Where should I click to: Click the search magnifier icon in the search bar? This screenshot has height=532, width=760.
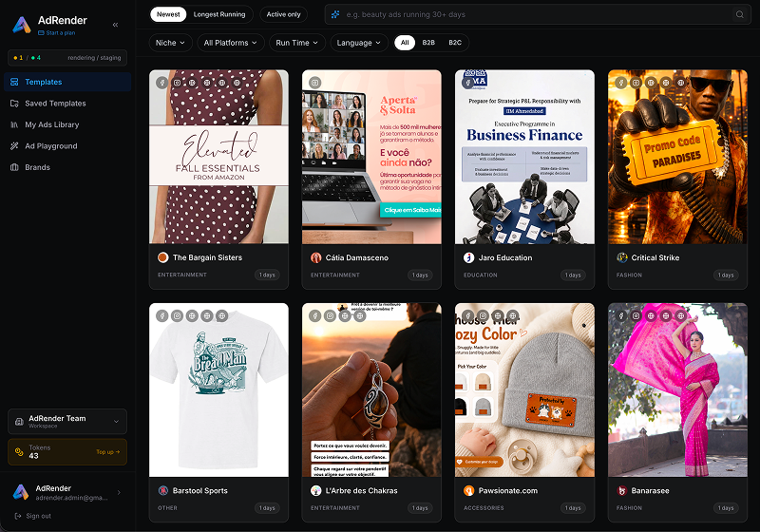[740, 14]
